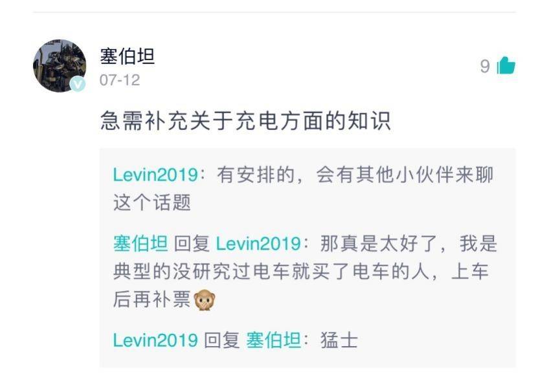Open 塞伯坦 link in the last reply

273,340
